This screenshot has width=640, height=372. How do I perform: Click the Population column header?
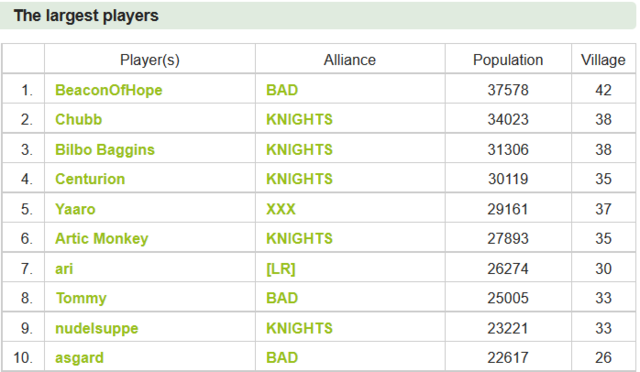(508, 60)
